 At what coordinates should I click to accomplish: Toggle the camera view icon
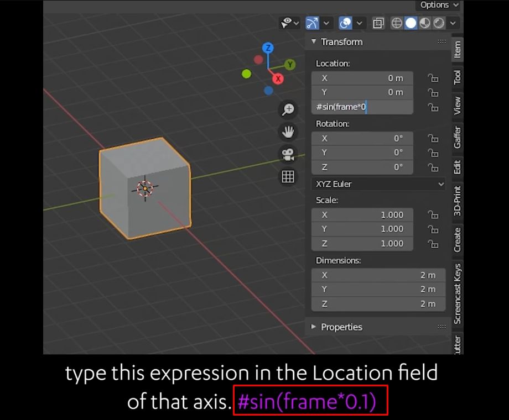click(288, 154)
